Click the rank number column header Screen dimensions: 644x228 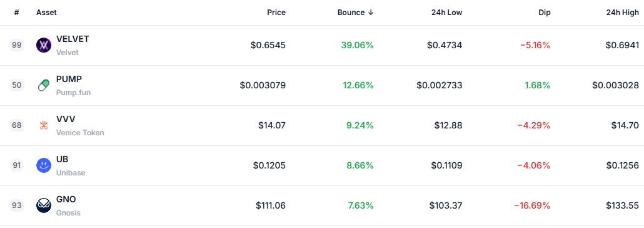[16, 13]
